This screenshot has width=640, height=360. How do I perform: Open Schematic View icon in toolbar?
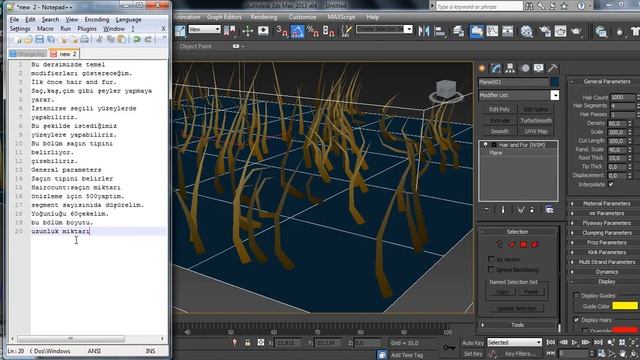[508, 31]
